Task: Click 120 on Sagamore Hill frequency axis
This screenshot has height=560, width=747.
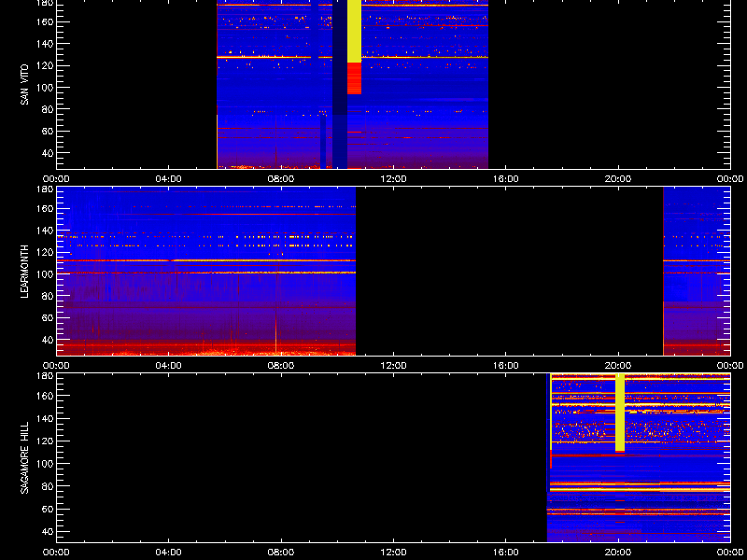Action: pos(46,441)
